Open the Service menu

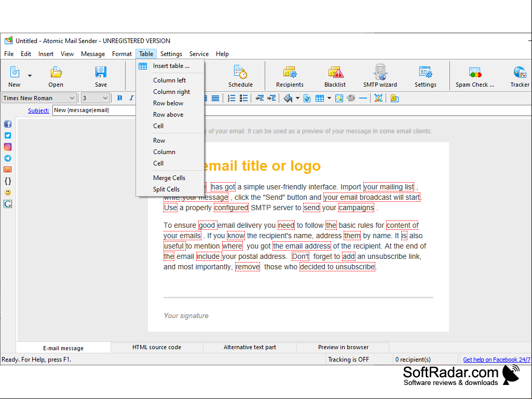[x=199, y=54]
